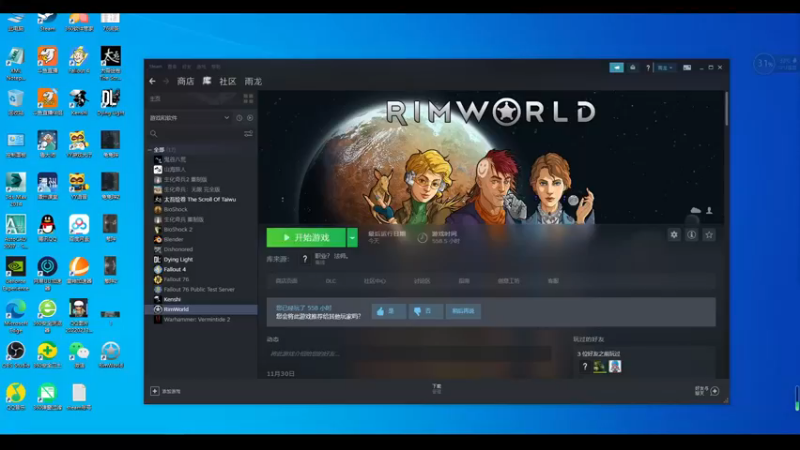Open the DLC link for RimWorld
Image resolution: width=800 pixels, height=450 pixels.
pos(331,281)
